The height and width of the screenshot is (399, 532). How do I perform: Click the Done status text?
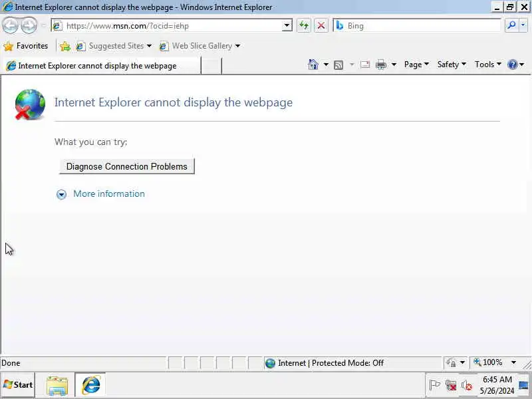[11, 363]
